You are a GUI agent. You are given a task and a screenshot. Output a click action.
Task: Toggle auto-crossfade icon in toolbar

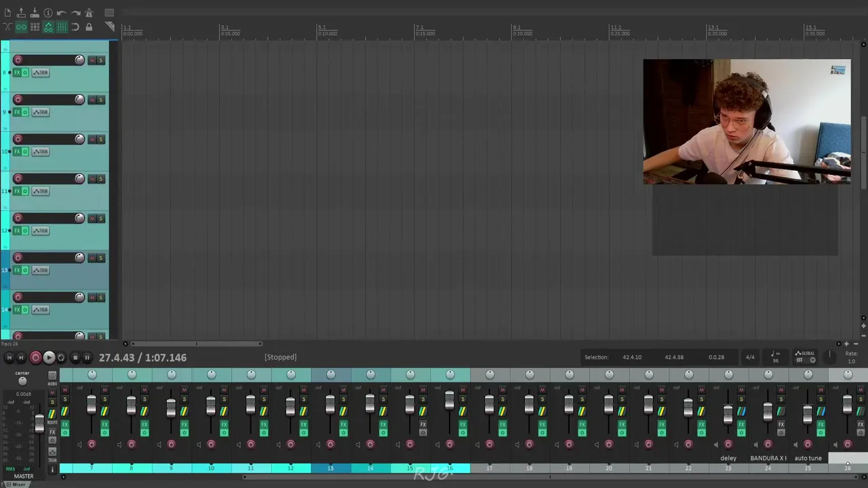coord(7,27)
